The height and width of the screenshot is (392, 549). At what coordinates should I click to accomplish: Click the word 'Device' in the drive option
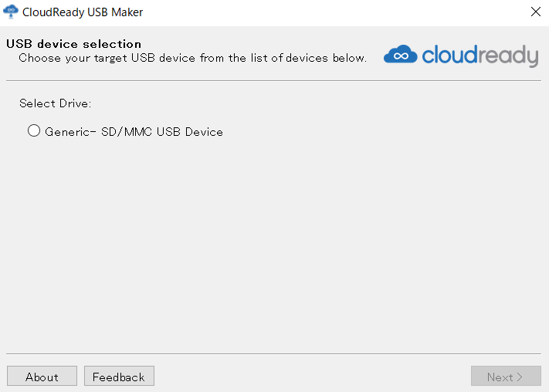(204, 132)
